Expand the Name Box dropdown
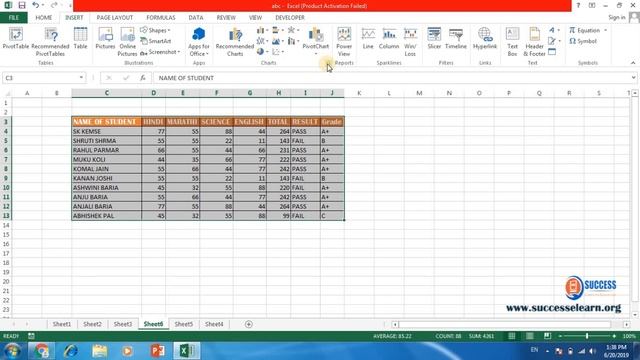640x360 pixels. click(81, 78)
